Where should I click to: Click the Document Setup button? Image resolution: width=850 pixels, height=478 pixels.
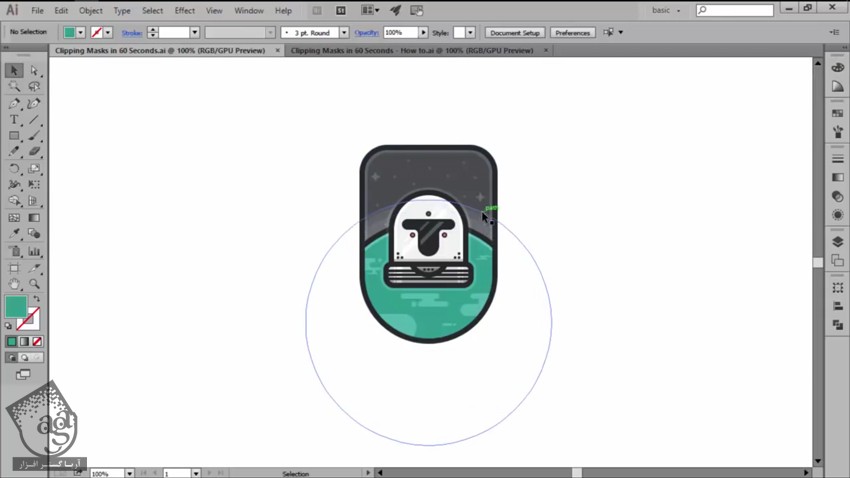point(514,33)
